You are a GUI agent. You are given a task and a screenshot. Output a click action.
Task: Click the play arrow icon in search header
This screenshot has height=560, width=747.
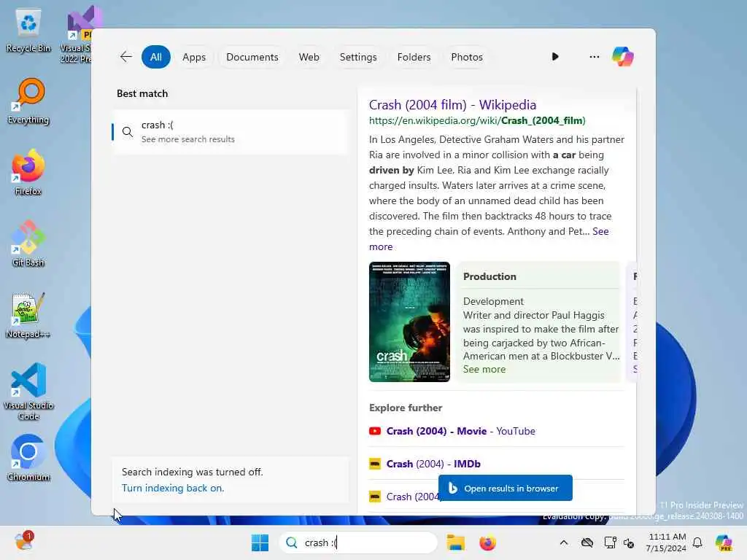click(x=555, y=57)
